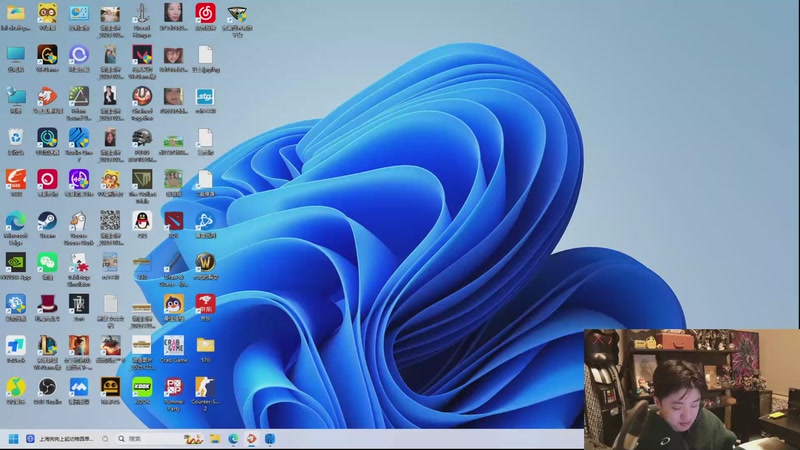Open the Recycle Bin desktop icon
Image resolution: width=800 pixels, height=450 pixels.
tap(16, 138)
